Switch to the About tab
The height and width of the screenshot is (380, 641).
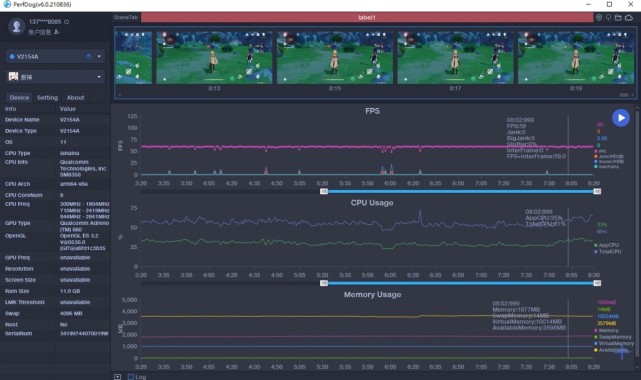[76, 98]
